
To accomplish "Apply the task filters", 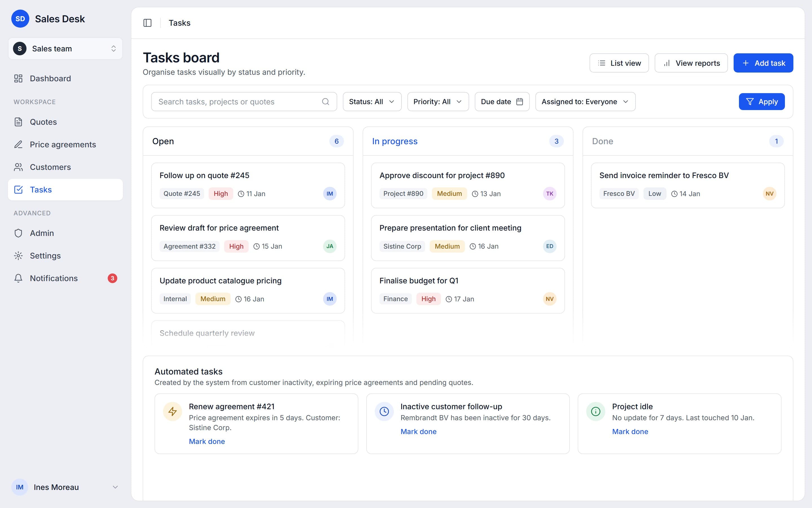I will [762, 102].
